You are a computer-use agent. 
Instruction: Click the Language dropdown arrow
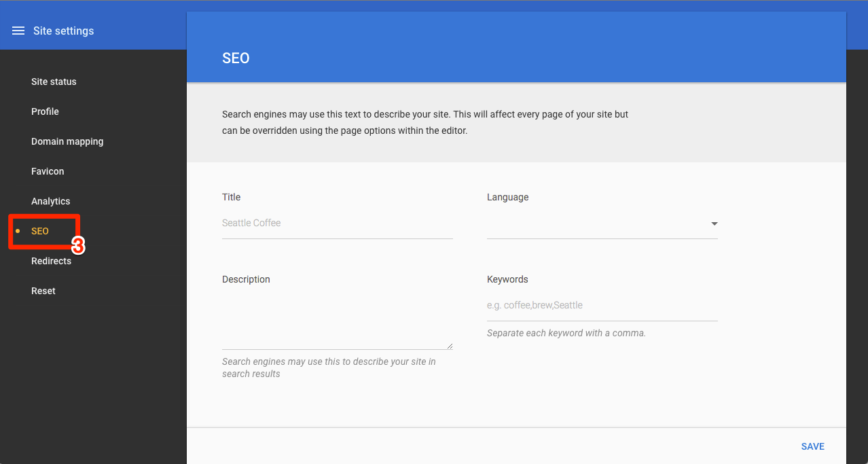pos(714,224)
